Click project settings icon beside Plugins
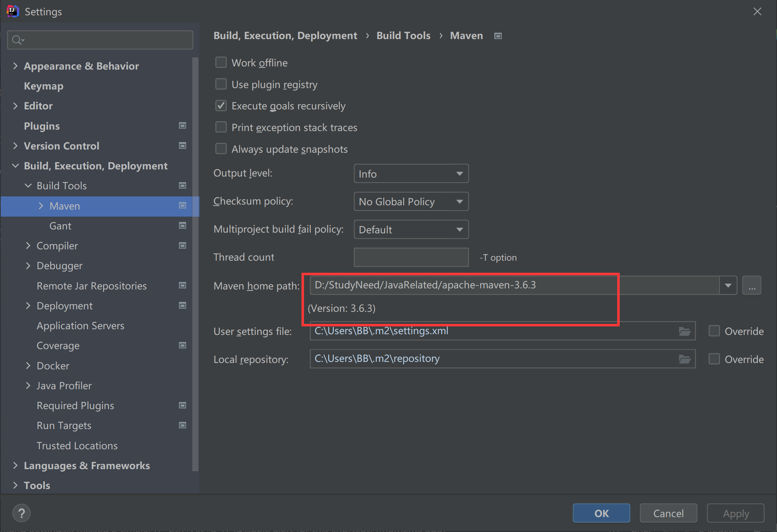The image size is (777, 532). pyautogui.click(x=183, y=126)
